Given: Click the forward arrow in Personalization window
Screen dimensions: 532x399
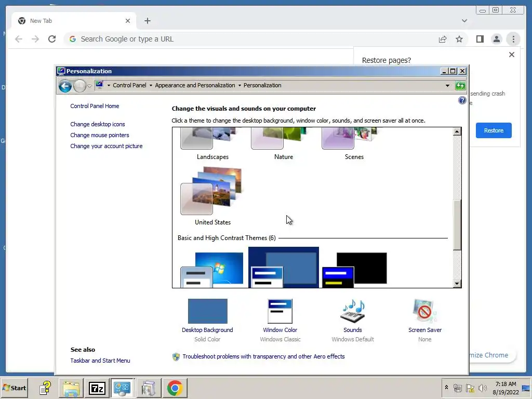Looking at the screenshot, I should pos(79,86).
